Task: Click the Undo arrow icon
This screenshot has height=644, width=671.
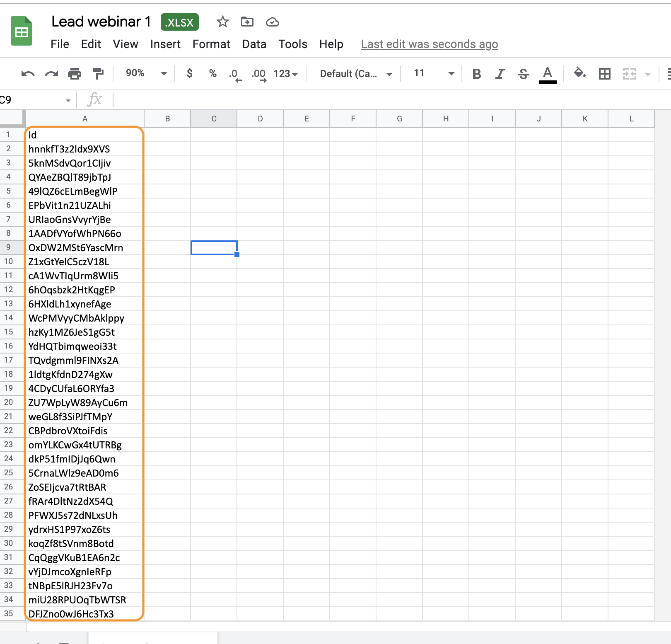Action: point(28,74)
